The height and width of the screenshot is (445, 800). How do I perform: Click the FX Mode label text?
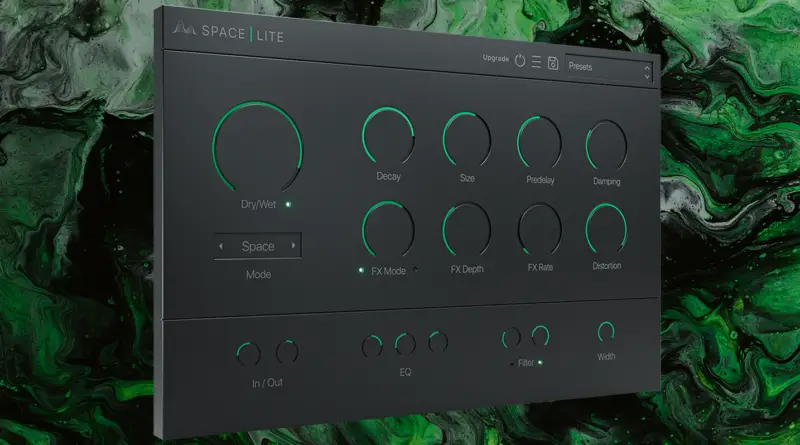coord(388,271)
